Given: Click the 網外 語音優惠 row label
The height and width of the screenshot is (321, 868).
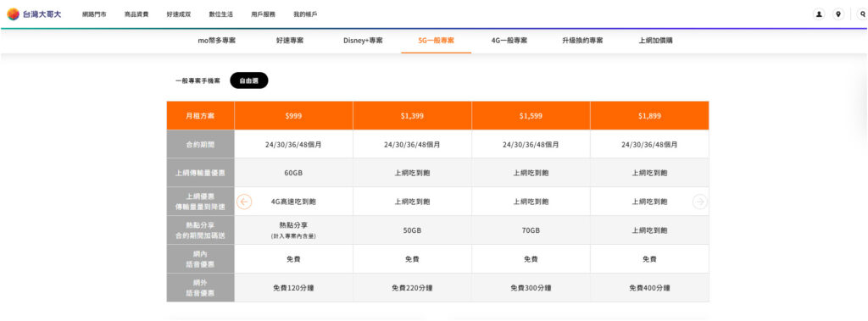Looking at the screenshot, I should tap(200, 288).
